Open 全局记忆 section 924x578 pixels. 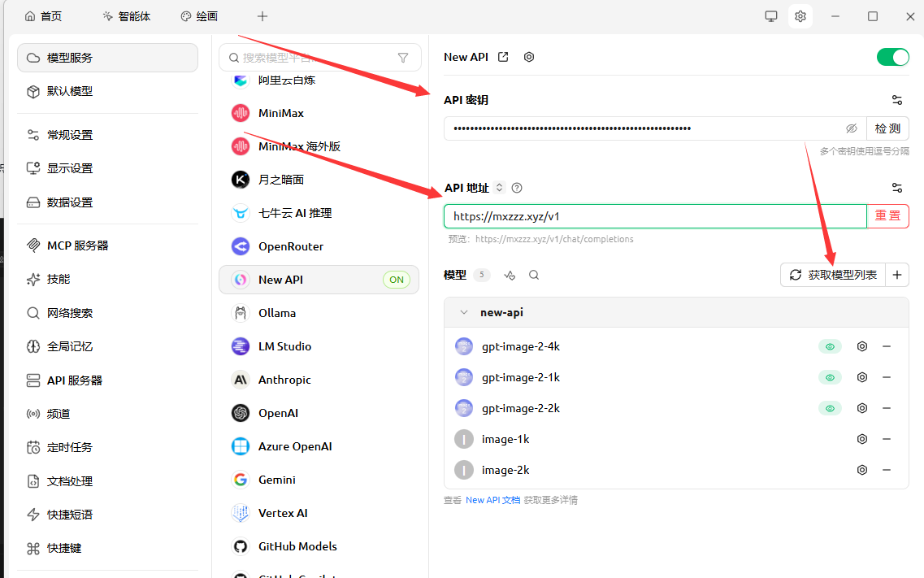click(x=108, y=346)
